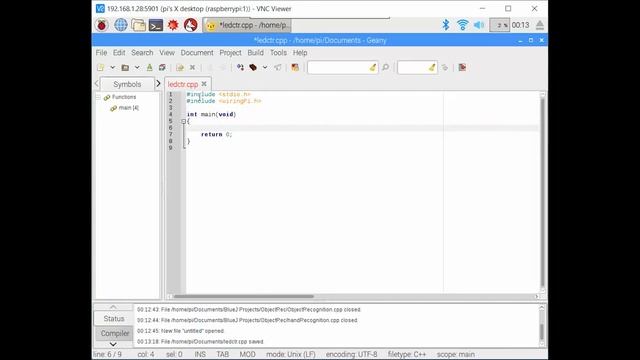Close the ledctr.cpp tab with its X
The image size is (640, 360).
coord(204,84)
